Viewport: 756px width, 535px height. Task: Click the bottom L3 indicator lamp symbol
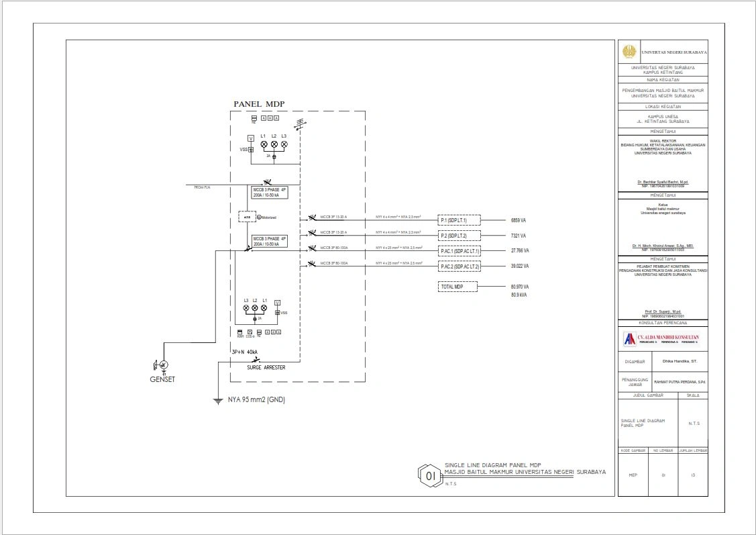point(246,308)
